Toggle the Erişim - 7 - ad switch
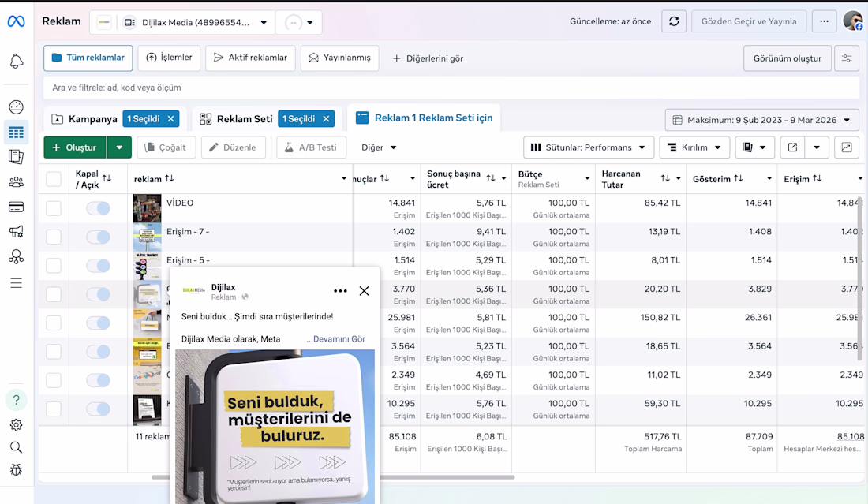This screenshot has height=504, width=868. tap(98, 237)
